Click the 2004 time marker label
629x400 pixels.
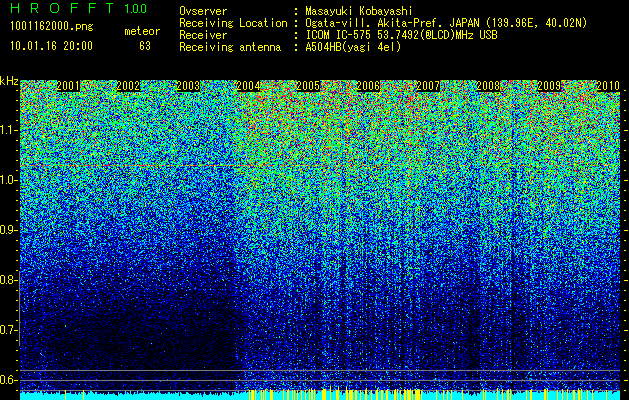pos(248,86)
